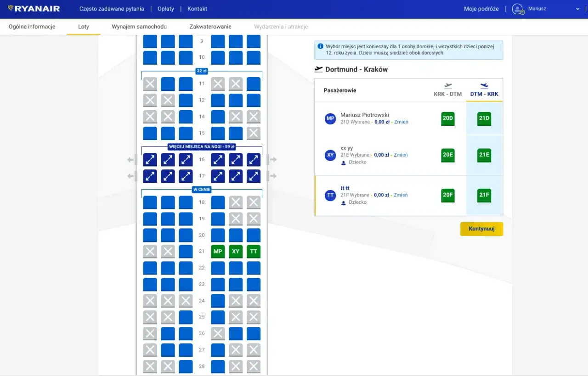Click Zmień for passenger tt tt
Screen dimensions: 588x376
point(401,195)
